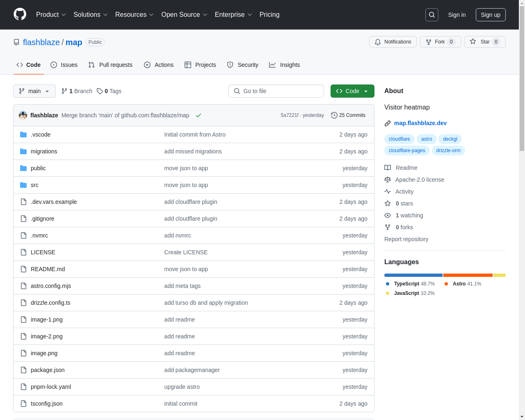Click the green commit status checkmark
Image resolution: width=525 pixels, height=420 pixels.
click(199, 115)
